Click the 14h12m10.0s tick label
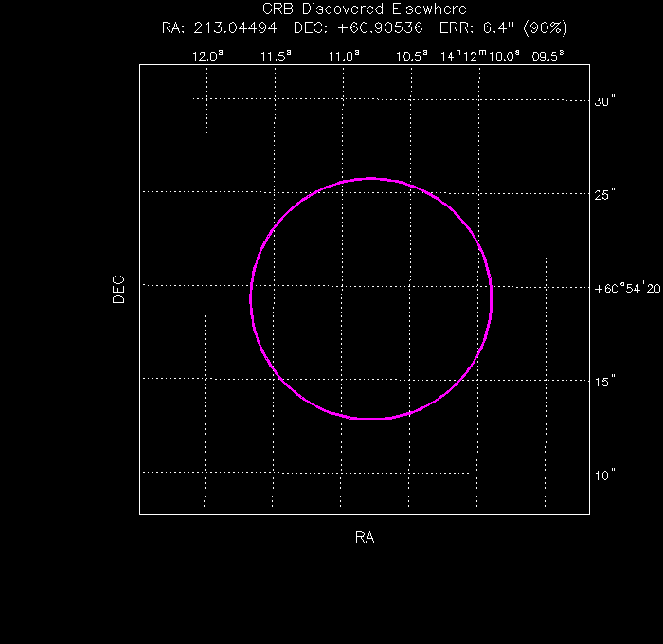The height and width of the screenshot is (644, 663). [x=481, y=56]
